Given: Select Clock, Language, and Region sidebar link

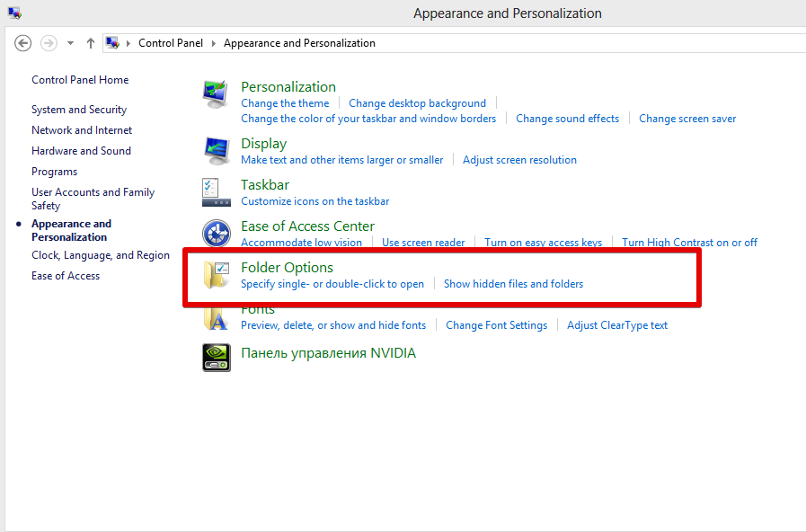Looking at the screenshot, I should click(100, 254).
